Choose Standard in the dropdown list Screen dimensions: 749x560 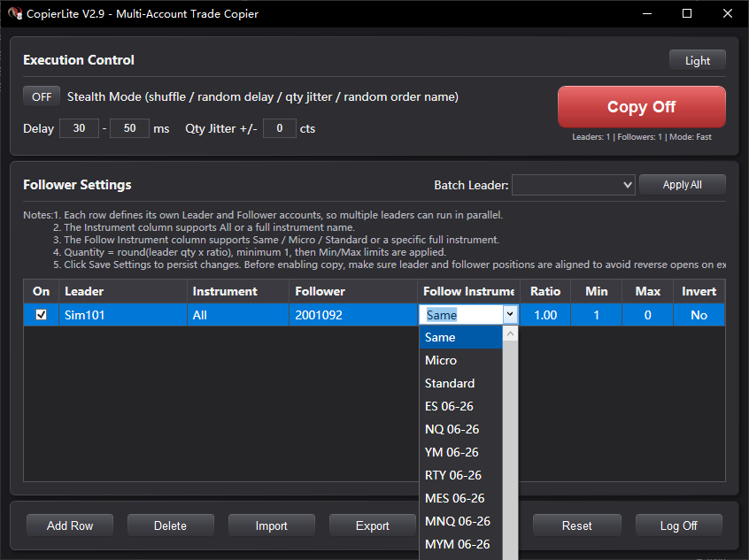tap(450, 383)
